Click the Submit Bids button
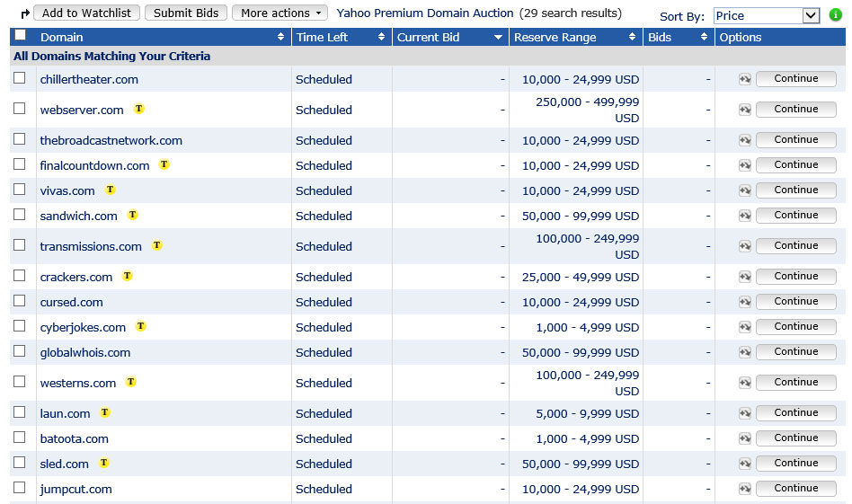 [x=186, y=13]
